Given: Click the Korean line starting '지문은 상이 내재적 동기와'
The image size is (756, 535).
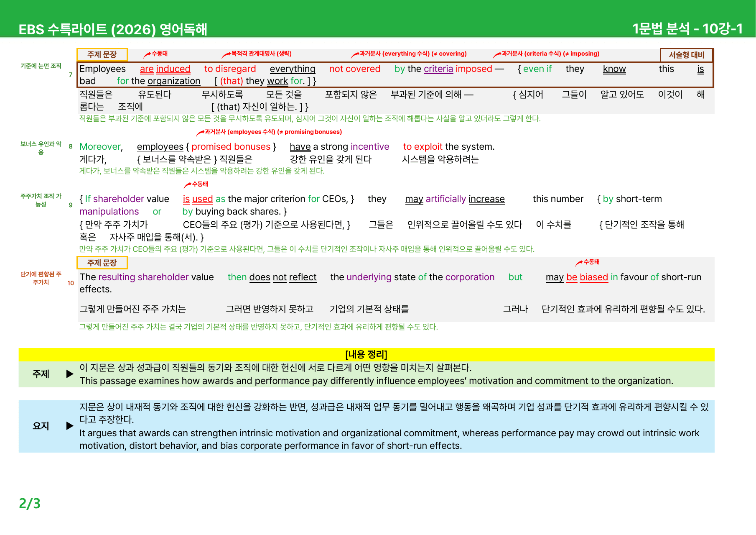Looking at the screenshot, I should tap(394, 413).
